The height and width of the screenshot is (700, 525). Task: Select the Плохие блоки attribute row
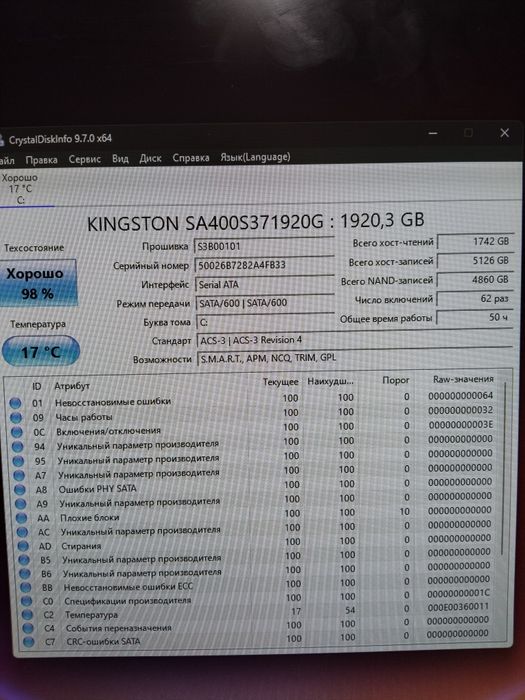pos(258,515)
